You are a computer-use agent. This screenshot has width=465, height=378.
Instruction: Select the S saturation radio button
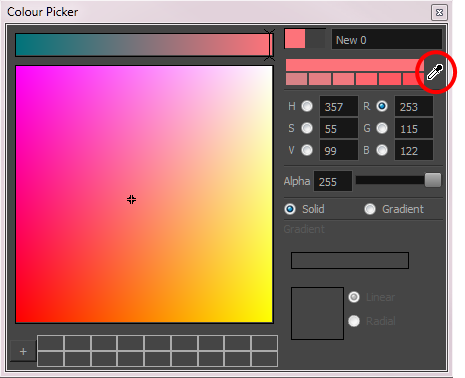pyautogui.click(x=307, y=128)
